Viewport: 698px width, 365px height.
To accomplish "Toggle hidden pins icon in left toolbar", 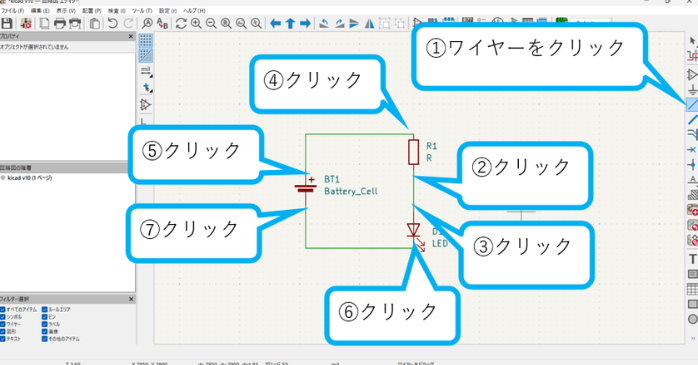I will tap(146, 105).
